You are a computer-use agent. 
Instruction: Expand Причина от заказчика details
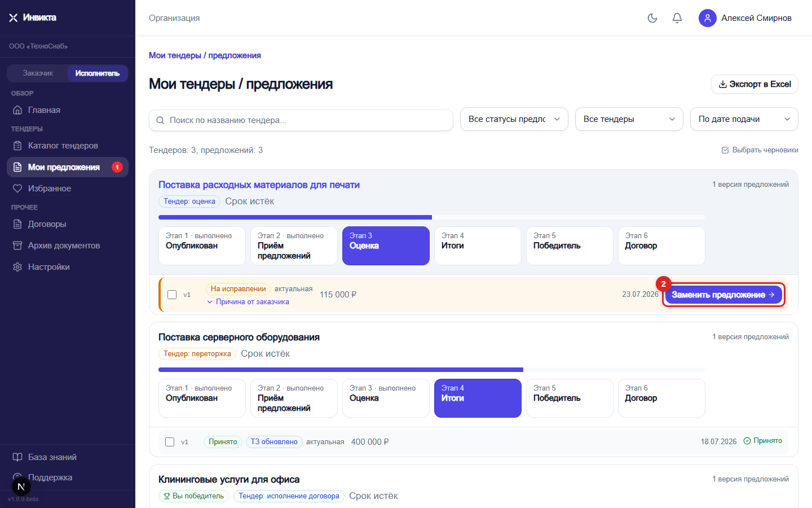tap(248, 302)
